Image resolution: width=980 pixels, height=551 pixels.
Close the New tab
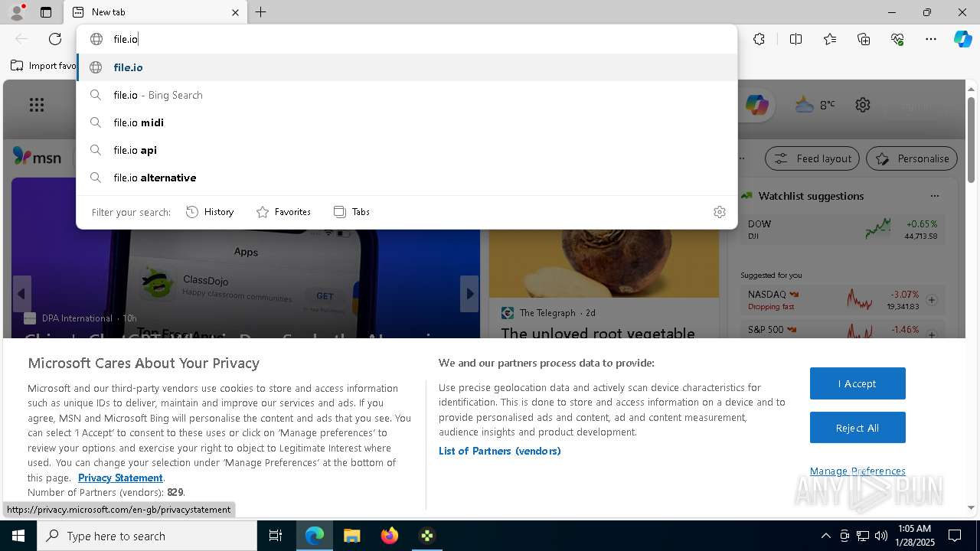pyautogui.click(x=235, y=12)
